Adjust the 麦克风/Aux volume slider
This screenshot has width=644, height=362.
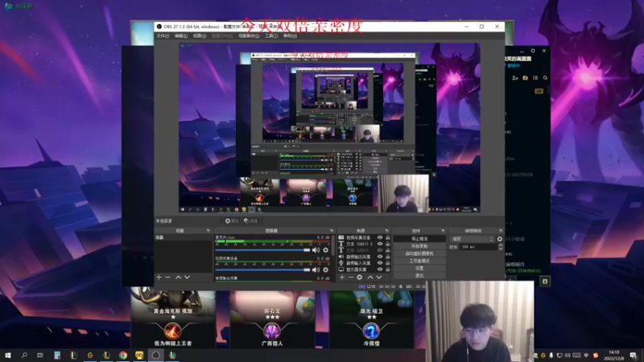point(262,250)
